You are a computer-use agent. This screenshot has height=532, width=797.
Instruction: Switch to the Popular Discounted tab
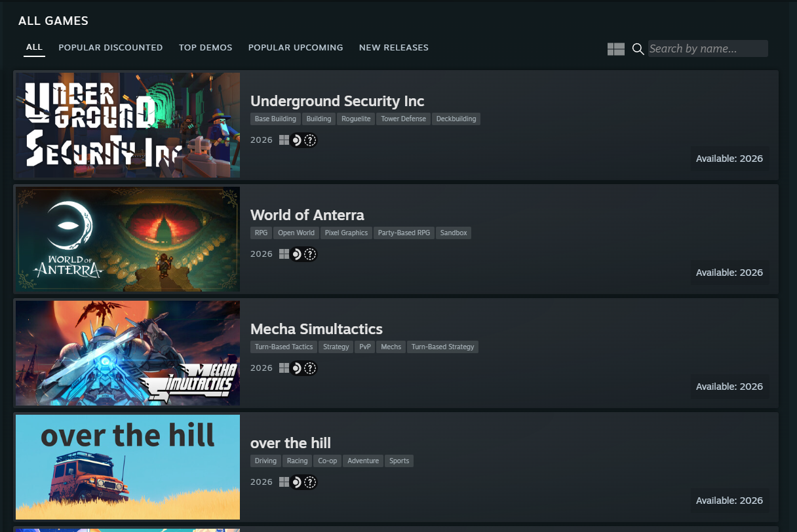pyautogui.click(x=110, y=48)
